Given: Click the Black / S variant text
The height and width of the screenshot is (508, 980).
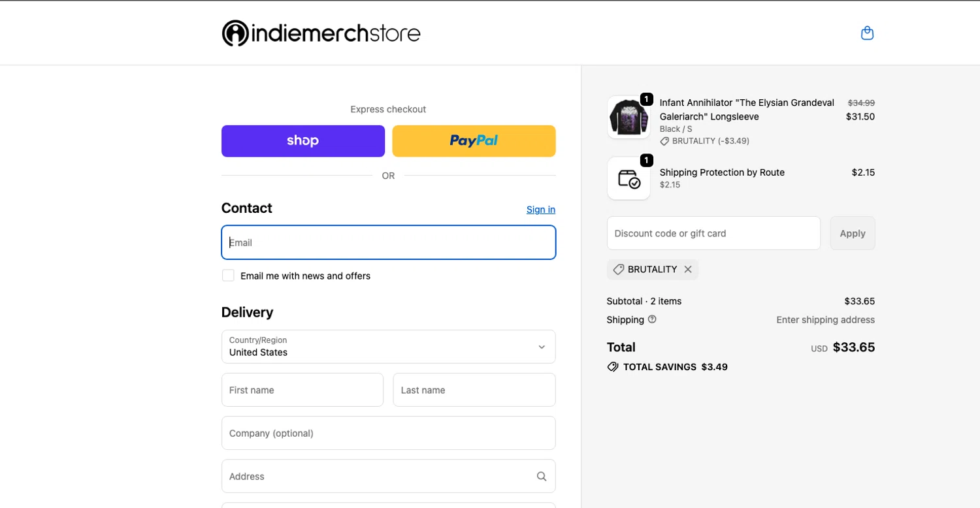Looking at the screenshot, I should pos(676,129).
